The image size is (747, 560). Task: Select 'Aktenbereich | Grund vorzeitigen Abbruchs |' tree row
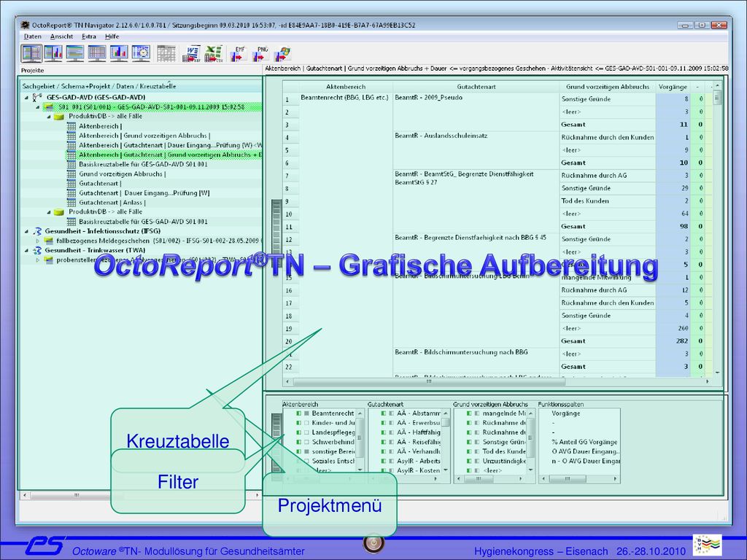[144, 136]
